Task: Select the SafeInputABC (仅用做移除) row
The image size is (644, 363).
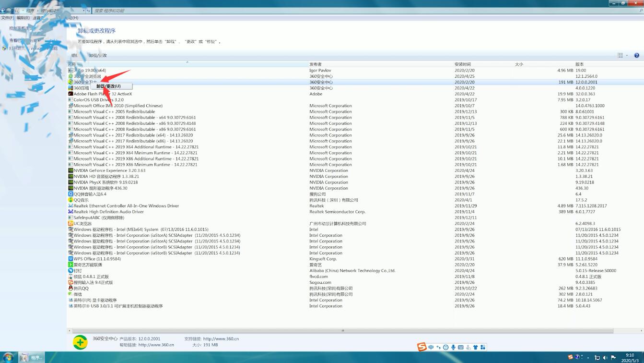Action: click(355, 218)
